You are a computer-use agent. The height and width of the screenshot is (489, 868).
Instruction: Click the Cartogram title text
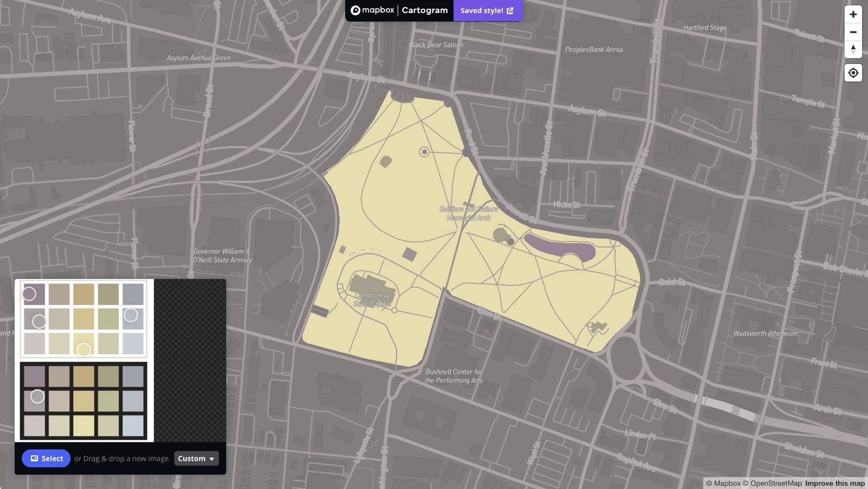[424, 10]
